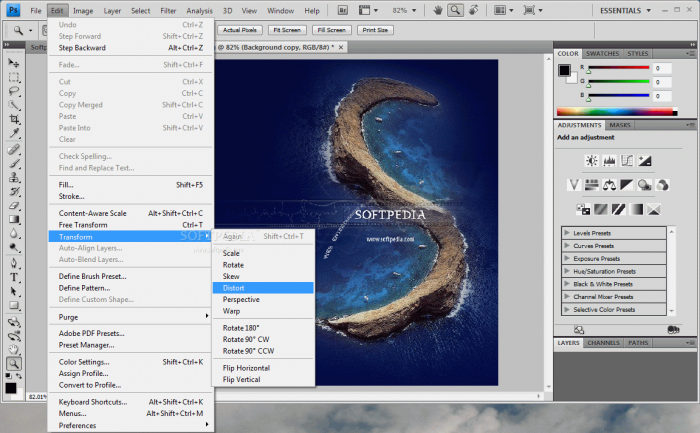Launch Adobe Bridge from application bar
This screenshot has height=433, width=700.
(x=342, y=10)
